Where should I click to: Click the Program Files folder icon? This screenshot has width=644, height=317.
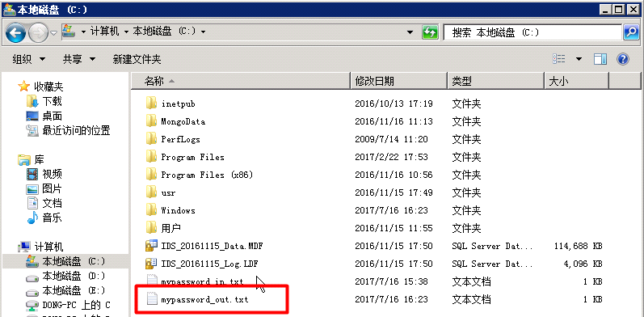[152, 157]
